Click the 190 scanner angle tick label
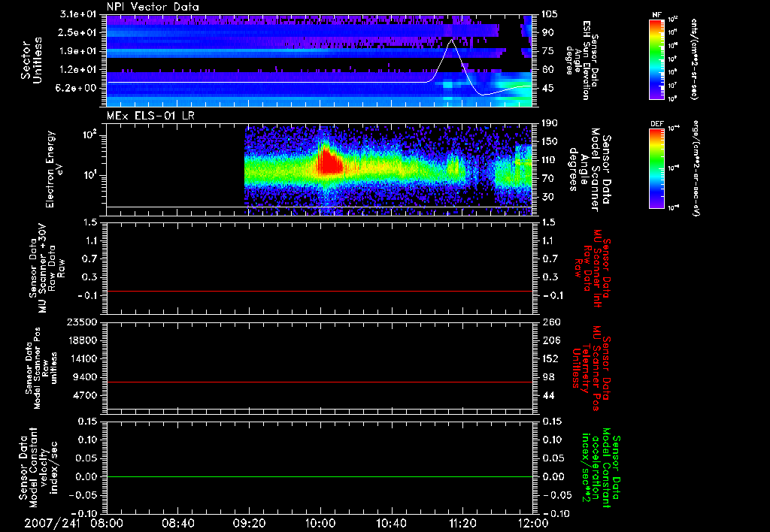The image size is (770, 532). coord(550,123)
